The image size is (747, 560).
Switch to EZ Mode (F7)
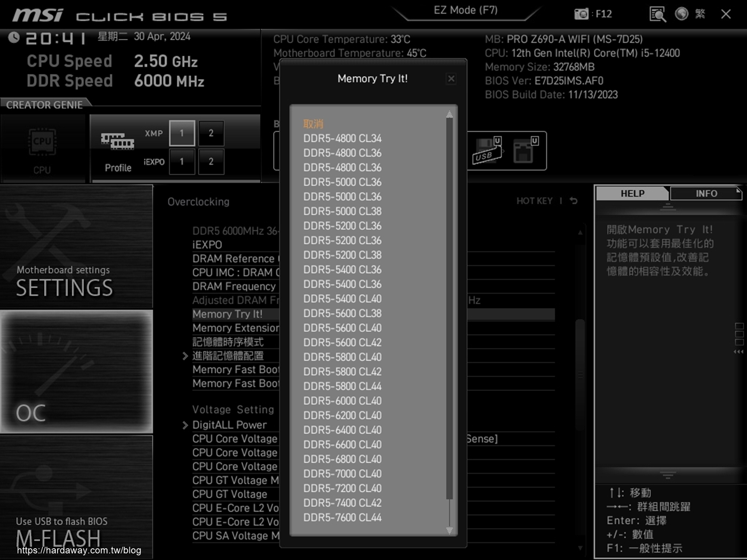point(466,10)
